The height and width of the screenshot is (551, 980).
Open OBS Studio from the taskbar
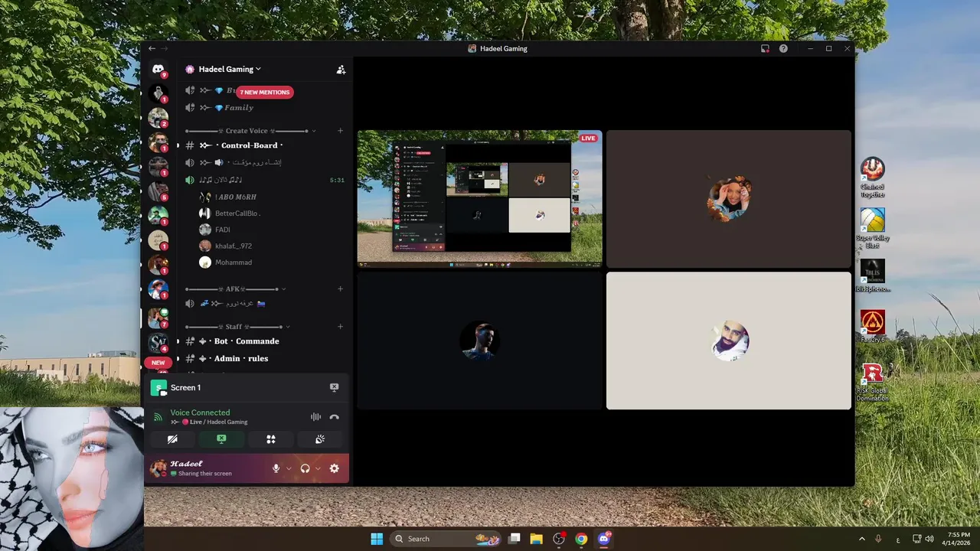pyautogui.click(x=559, y=539)
